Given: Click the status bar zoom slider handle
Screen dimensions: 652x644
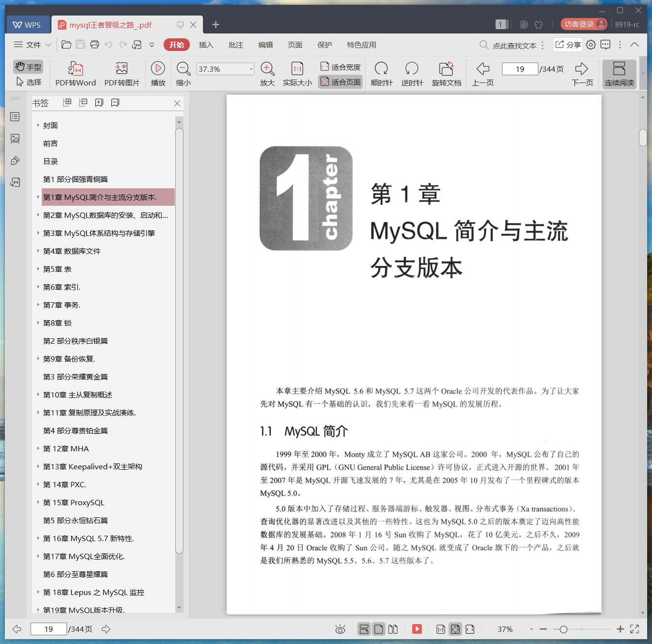Looking at the screenshot, I should click(x=563, y=629).
